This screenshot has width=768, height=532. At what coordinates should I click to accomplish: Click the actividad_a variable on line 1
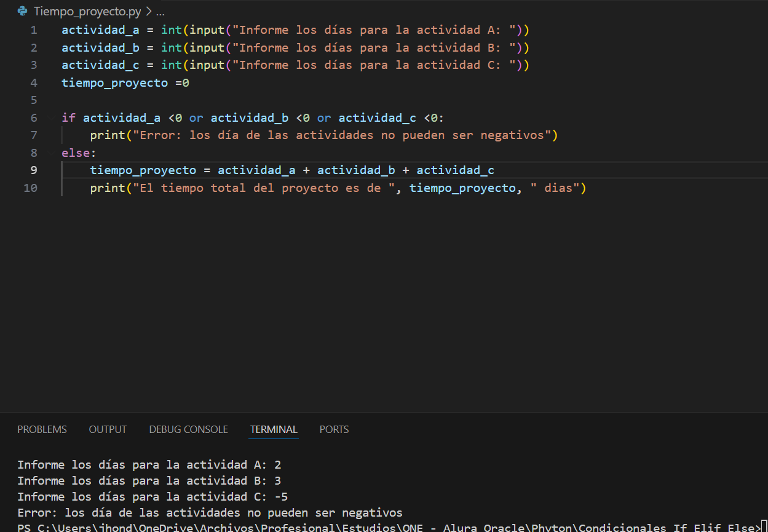(x=100, y=30)
